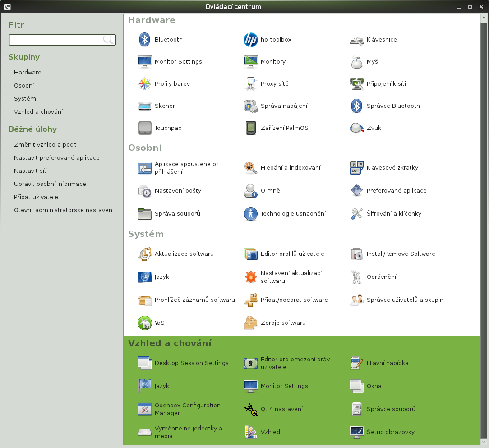
Task: Open Desktop Session Settings
Action: tap(144, 363)
